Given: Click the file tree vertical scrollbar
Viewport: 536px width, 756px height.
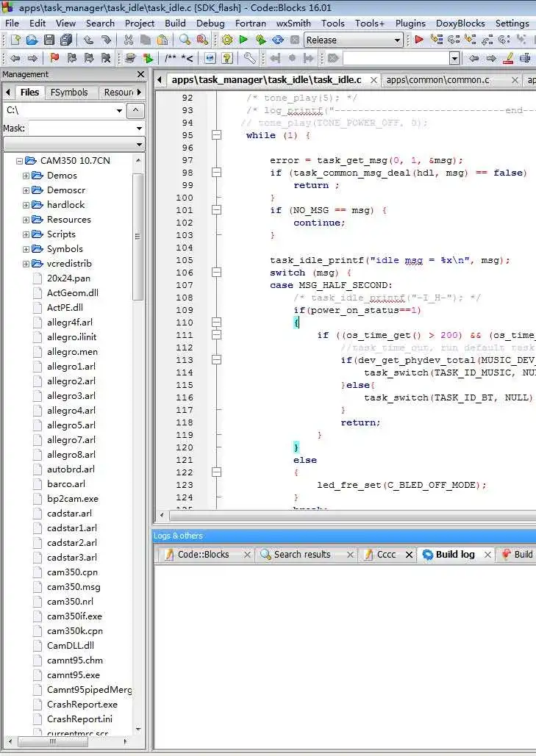Looking at the screenshot, I should point(138,237).
